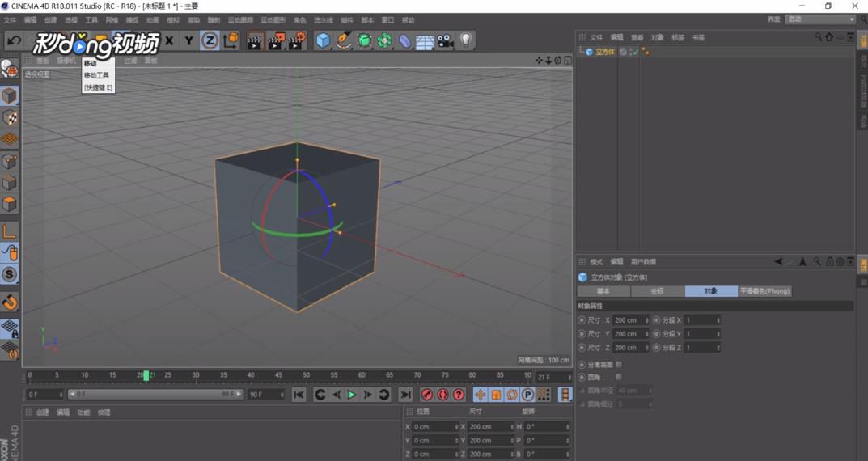
Task: Click attribute manager lock icon
Action: (x=829, y=262)
